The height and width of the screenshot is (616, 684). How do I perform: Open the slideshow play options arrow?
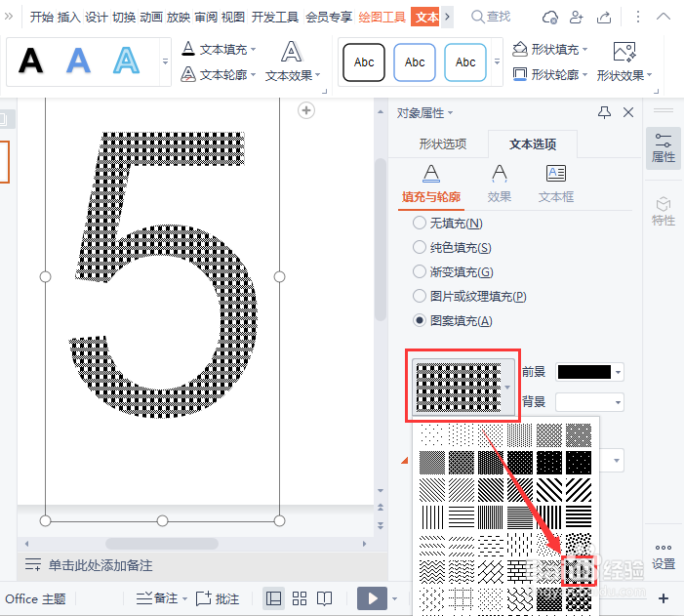click(395, 598)
